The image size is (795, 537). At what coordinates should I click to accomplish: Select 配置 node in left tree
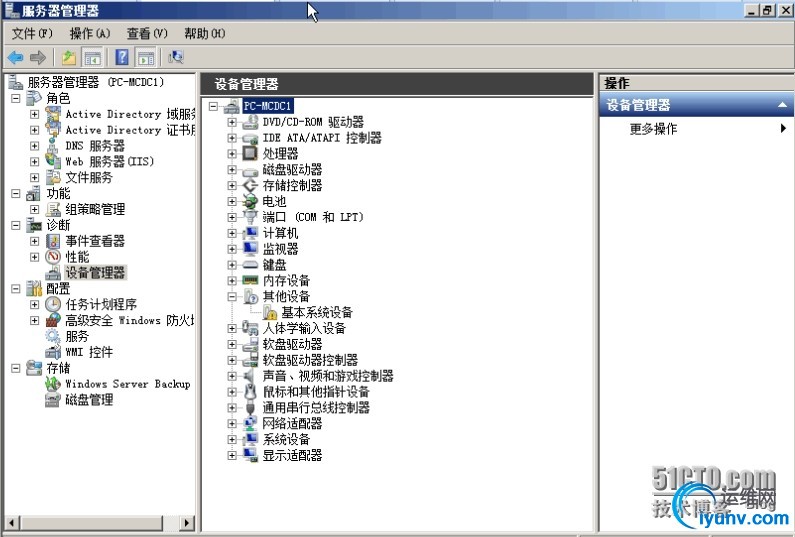58,289
